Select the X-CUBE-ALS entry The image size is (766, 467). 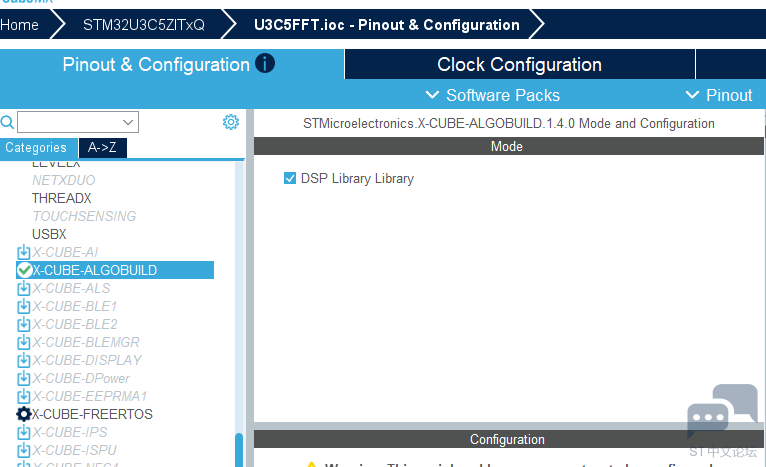point(71,288)
